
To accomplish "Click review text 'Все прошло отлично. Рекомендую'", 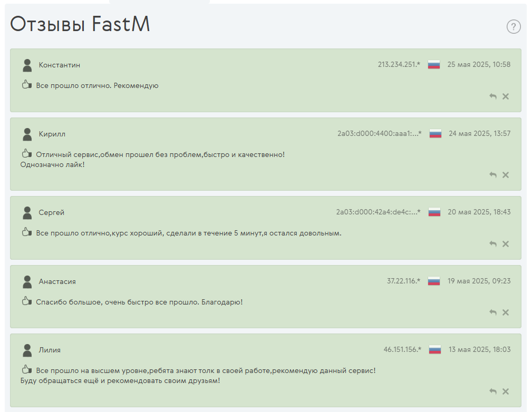I will pyautogui.click(x=97, y=85).
